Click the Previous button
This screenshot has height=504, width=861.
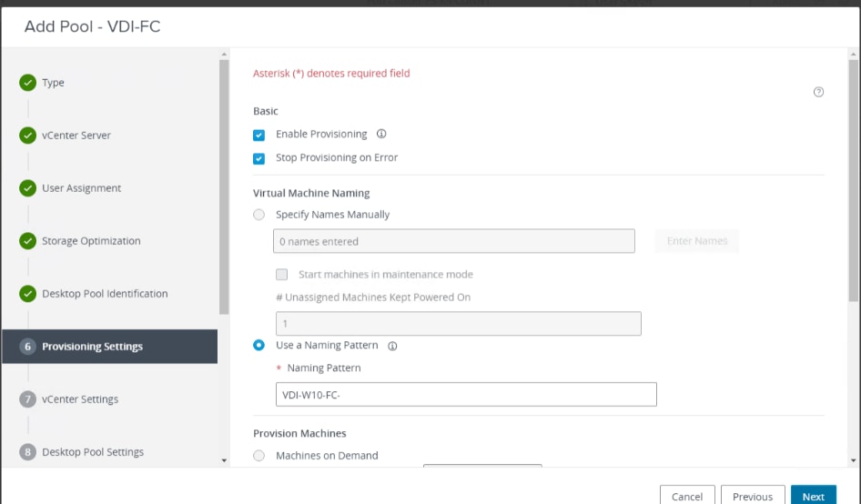point(753,497)
